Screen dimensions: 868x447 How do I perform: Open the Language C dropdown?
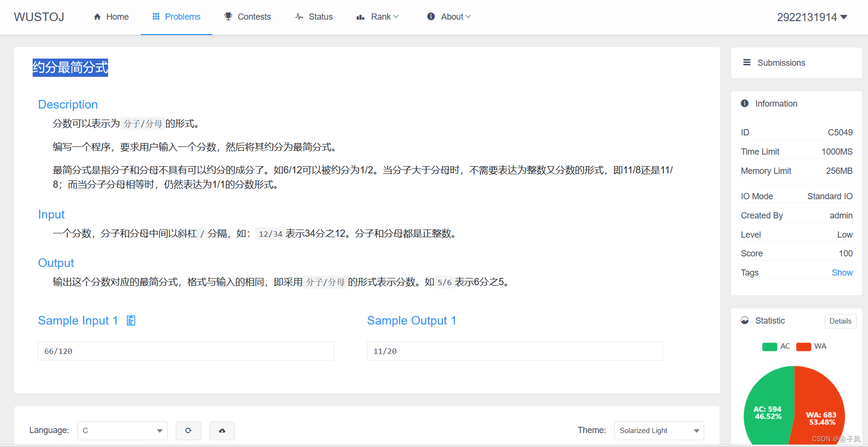coord(122,431)
